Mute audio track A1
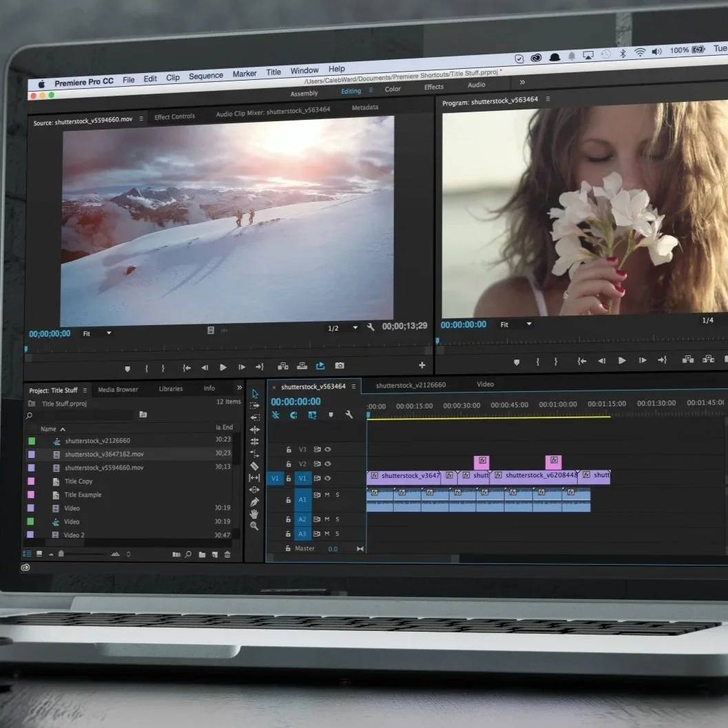728x728 pixels. pyautogui.click(x=327, y=495)
